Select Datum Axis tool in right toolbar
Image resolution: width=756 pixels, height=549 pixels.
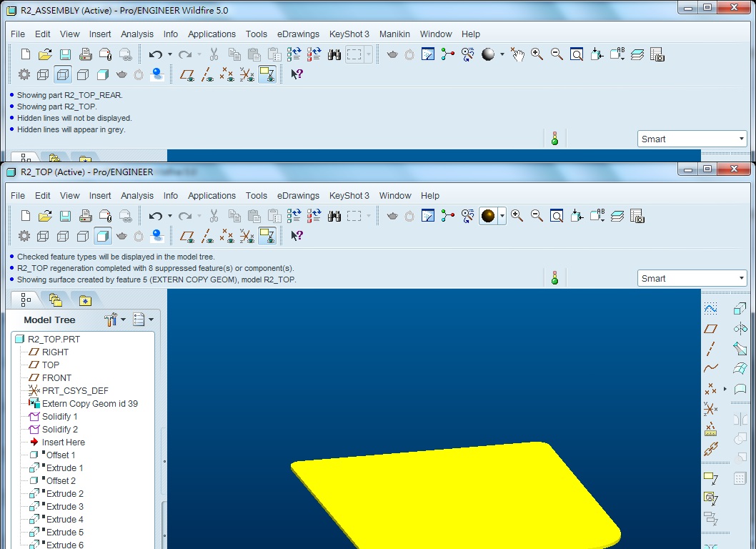tap(711, 348)
